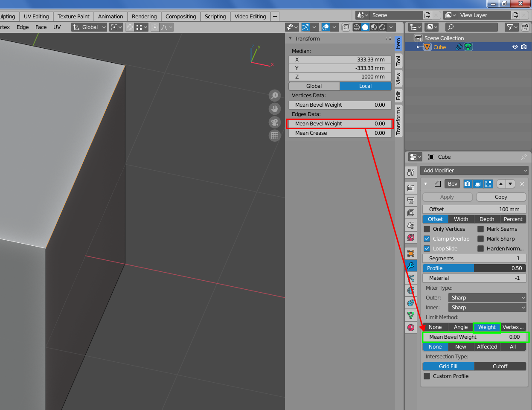Open the Add Modifier dropdown
This screenshot has width=532, height=410.
pyautogui.click(x=474, y=171)
